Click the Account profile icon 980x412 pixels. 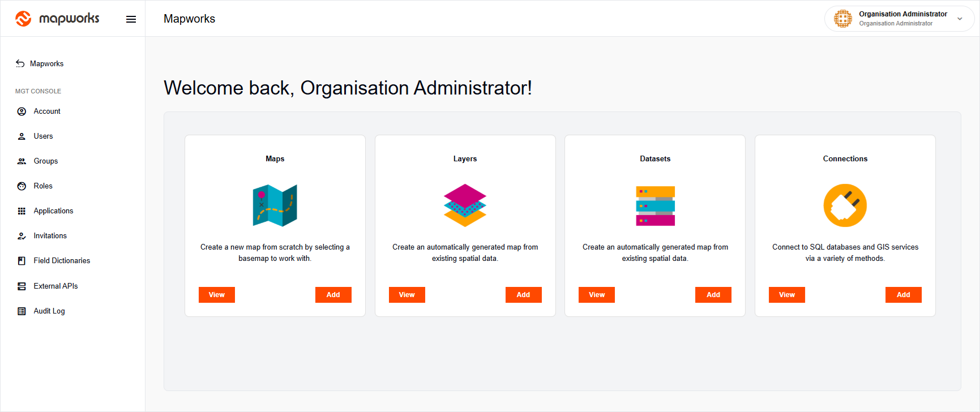(22, 111)
